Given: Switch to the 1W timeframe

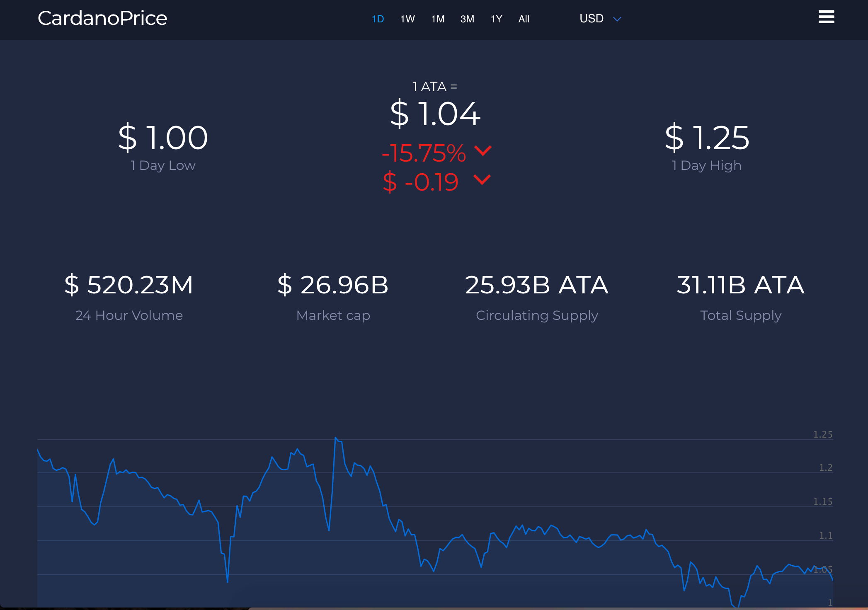Looking at the screenshot, I should pyautogui.click(x=407, y=19).
